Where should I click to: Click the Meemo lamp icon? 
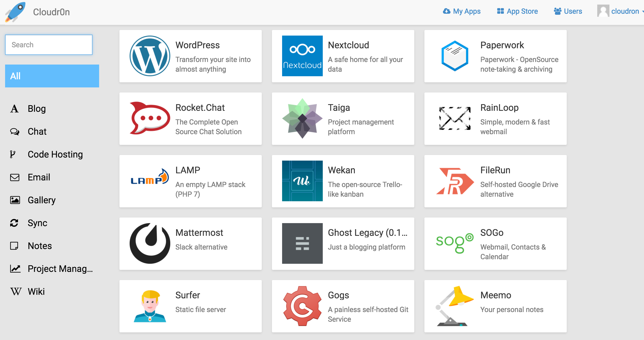point(455,306)
